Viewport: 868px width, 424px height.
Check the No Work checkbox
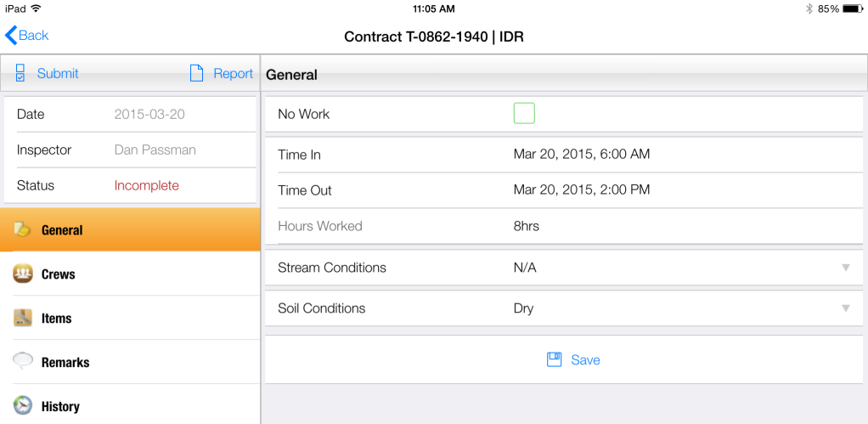(524, 114)
